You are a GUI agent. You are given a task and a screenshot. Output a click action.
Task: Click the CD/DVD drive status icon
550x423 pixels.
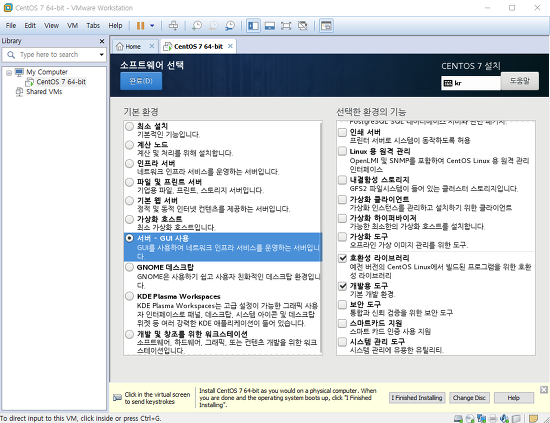(470, 418)
